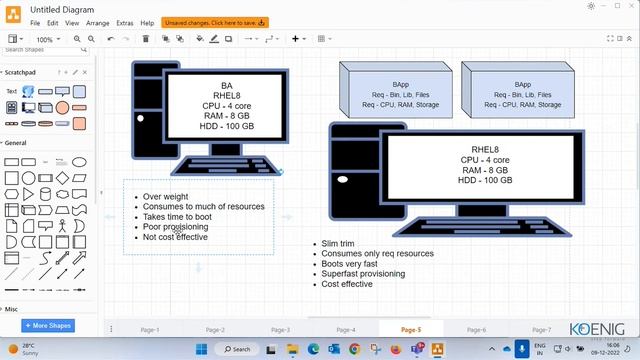This screenshot has width=640, height=360.
Task: Toggle the format panel
Action: click(620, 38)
